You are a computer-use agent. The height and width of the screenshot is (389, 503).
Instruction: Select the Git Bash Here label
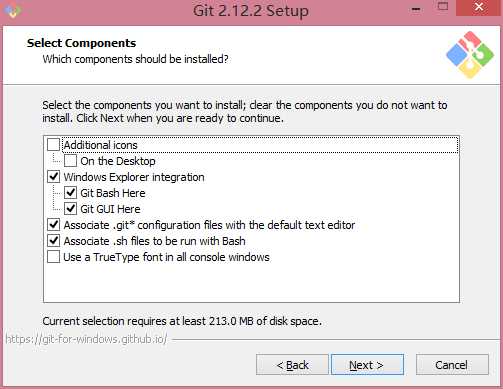point(113,193)
